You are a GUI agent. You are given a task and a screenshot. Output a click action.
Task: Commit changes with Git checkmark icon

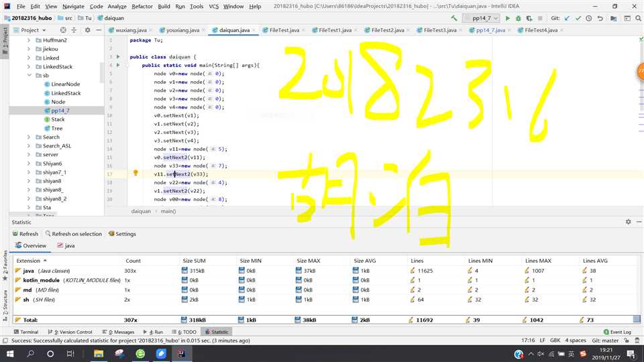578,18
